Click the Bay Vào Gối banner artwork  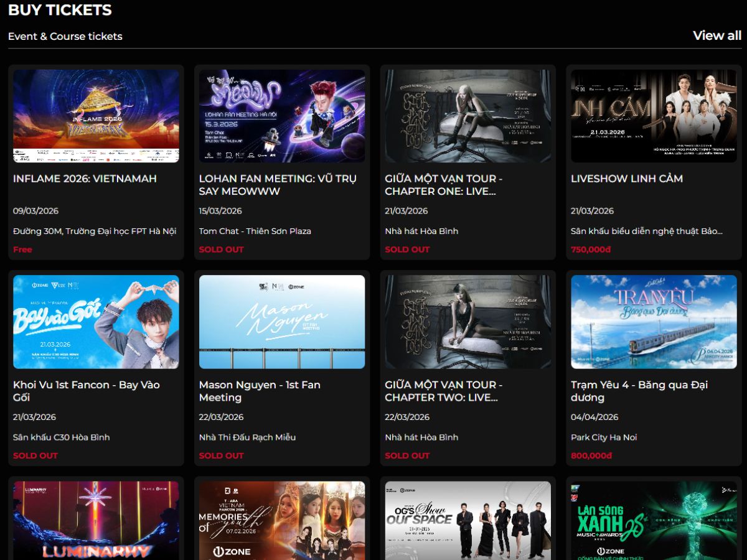tap(95, 321)
